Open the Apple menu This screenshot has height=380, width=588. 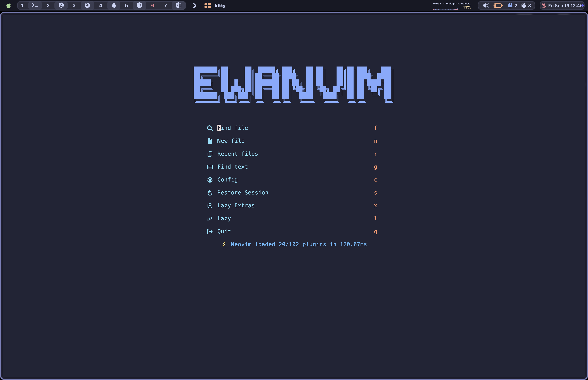(8, 5)
